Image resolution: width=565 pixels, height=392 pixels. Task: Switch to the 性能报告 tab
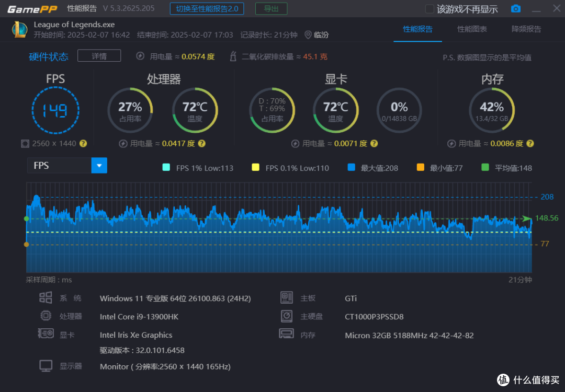[x=417, y=29]
